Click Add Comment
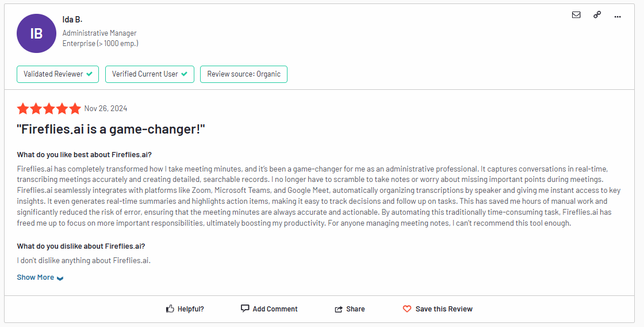Image resolution: width=644 pixels, height=327 pixels. coord(269,309)
